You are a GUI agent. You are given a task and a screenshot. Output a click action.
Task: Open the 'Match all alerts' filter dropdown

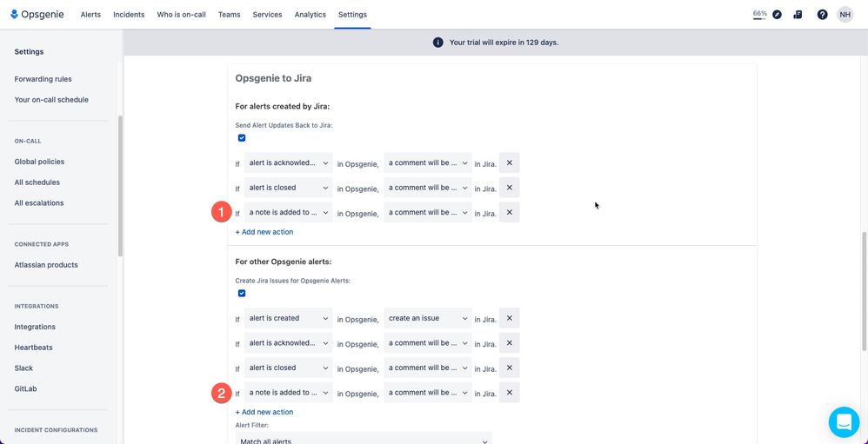pyautogui.click(x=364, y=438)
